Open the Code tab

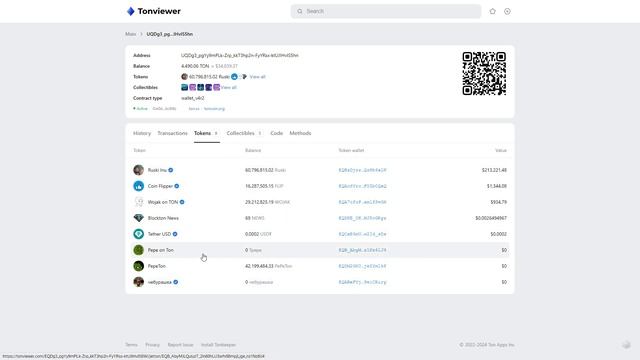[276, 133]
